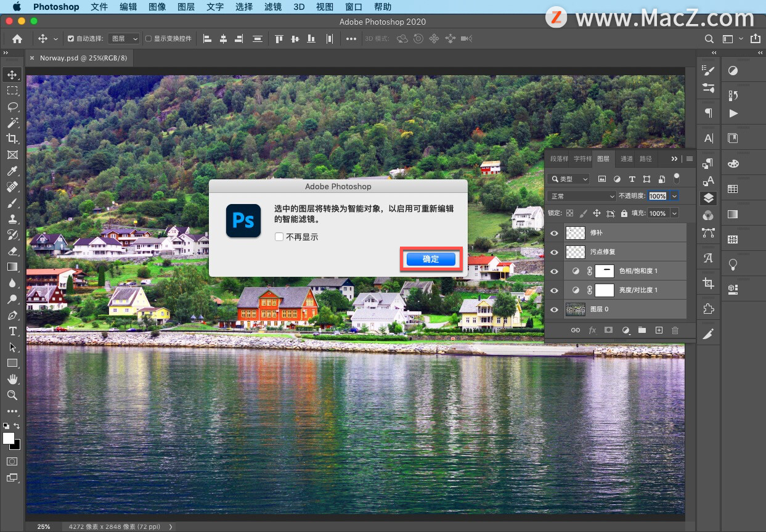Select the Zoom tool
Image resolution: width=766 pixels, height=532 pixels.
[12, 395]
